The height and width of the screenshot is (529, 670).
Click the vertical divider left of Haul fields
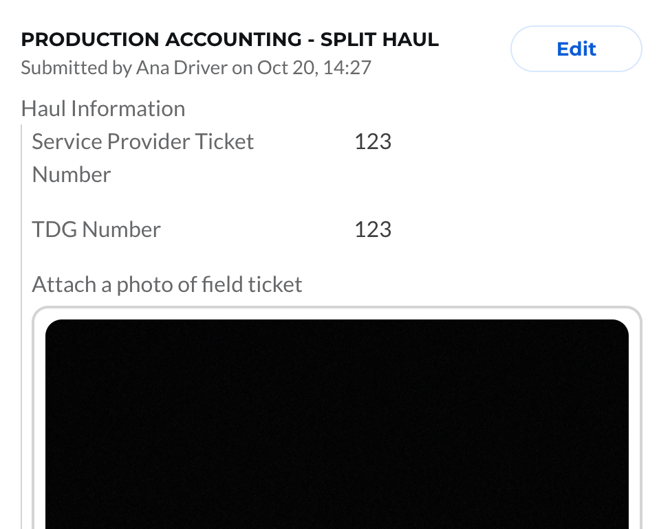pos(21,300)
